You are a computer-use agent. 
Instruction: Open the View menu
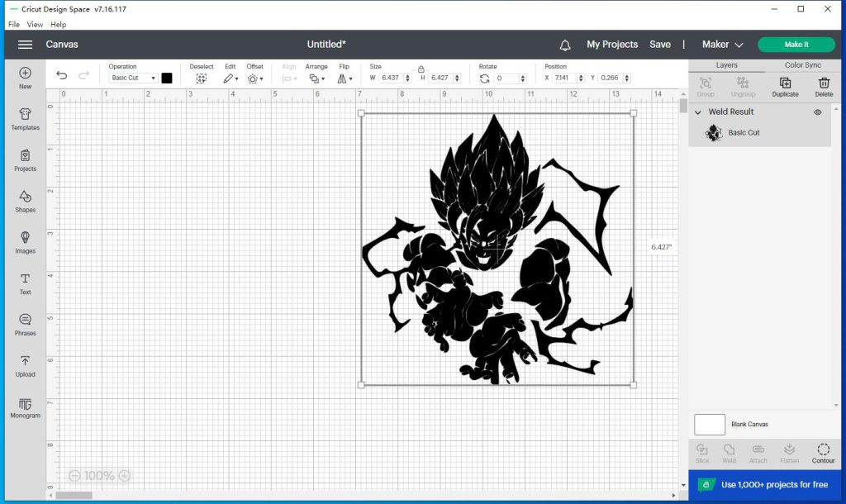coord(35,24)
